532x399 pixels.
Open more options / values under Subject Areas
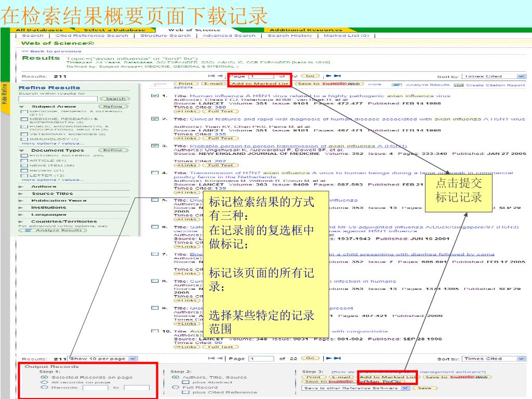pos(53,143)
